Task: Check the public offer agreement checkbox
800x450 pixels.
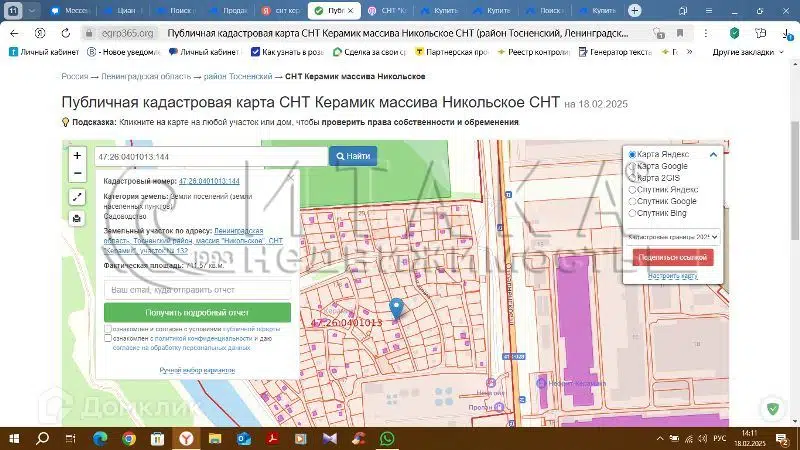Action: click(108, 328)
